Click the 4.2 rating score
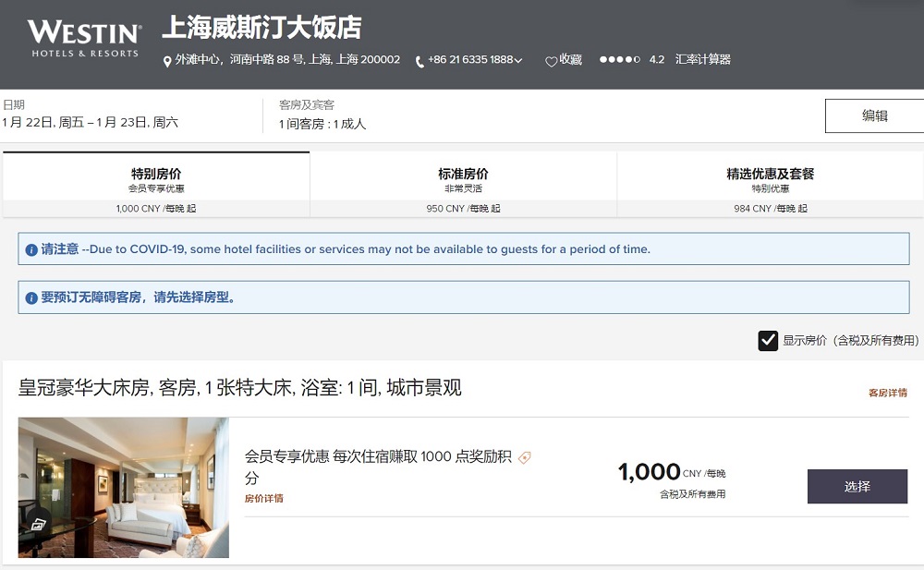 tap(656, 59)
